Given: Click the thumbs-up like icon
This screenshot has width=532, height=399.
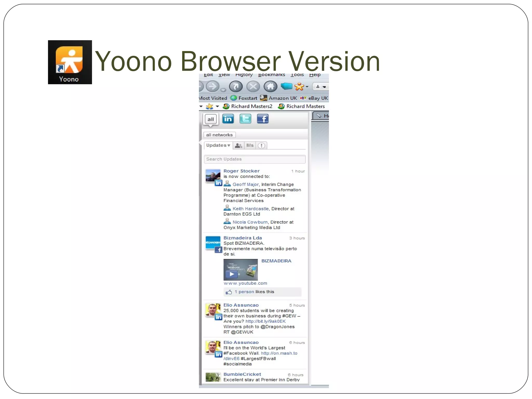Looking at the screenshot, I should (x=229, y=292).
